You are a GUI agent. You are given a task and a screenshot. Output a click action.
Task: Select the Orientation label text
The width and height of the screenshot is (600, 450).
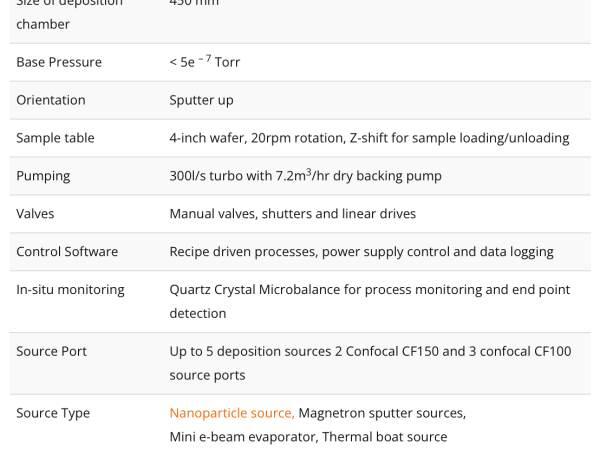51,100
